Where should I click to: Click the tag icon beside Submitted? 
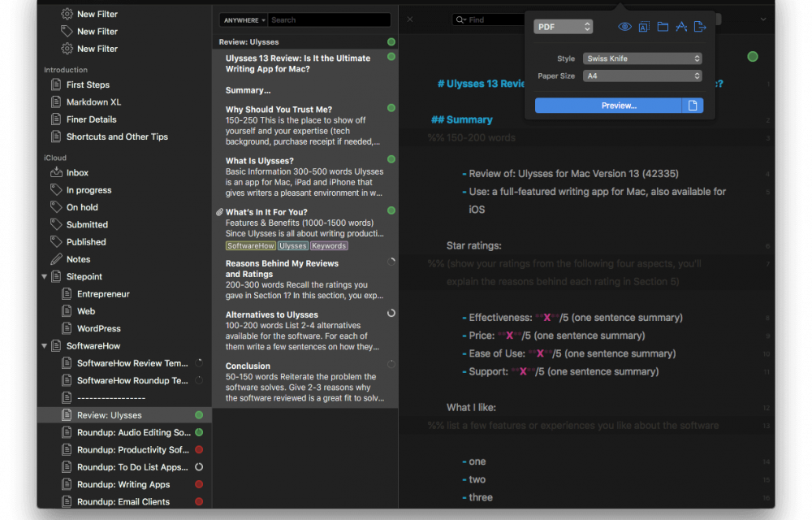[56, 224]
